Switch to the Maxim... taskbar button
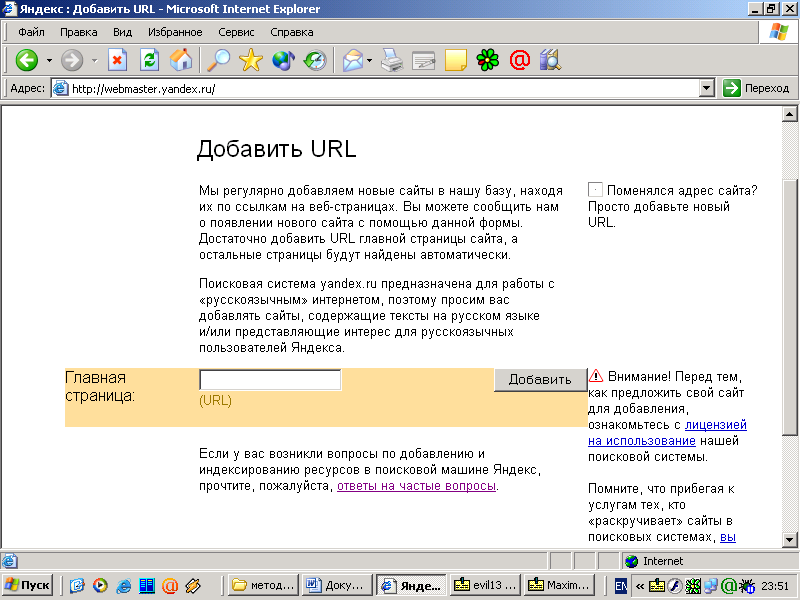The height and width of the screenshot is (600, 800). [559, 585]
